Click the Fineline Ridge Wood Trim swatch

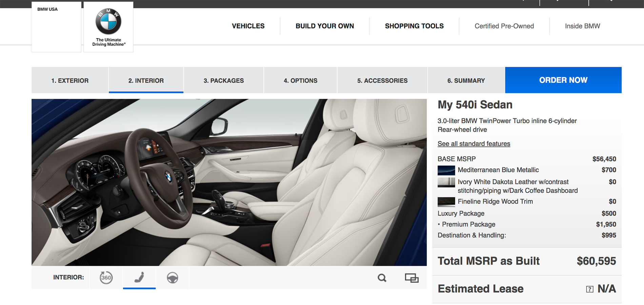pyautogui.click(x=446, y=202)
